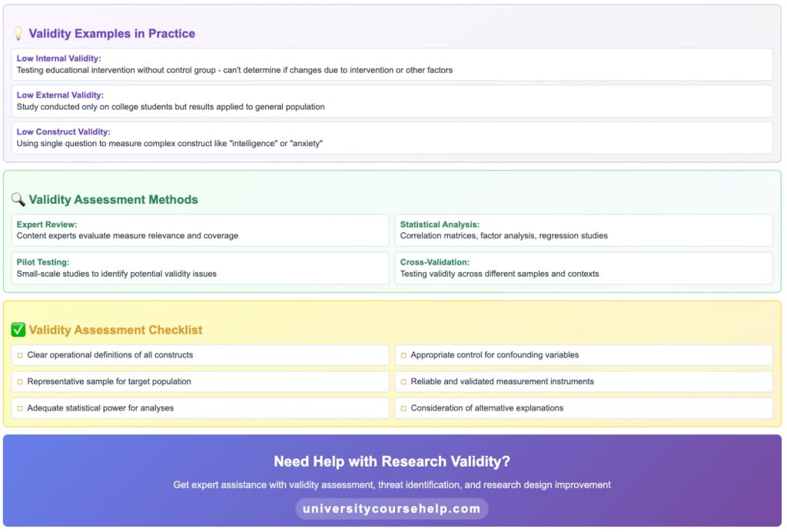787x532 pixels.
Task: Select the expert assistance description text
Action: 392,484
